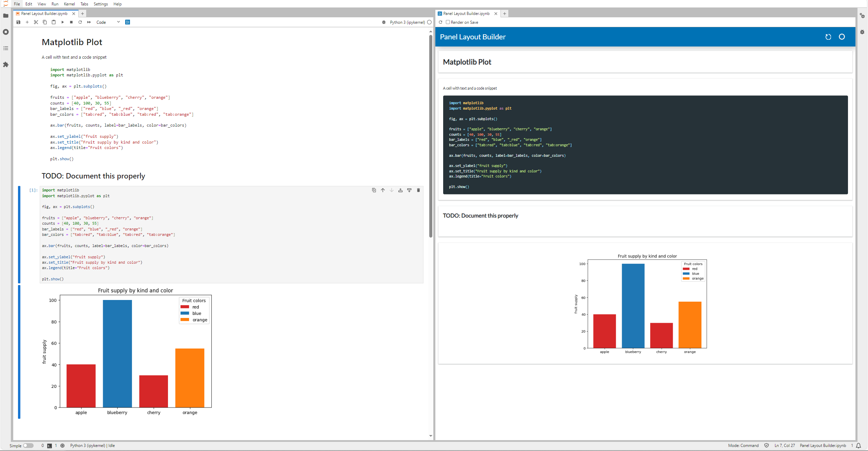This screenshot has width=868, height=451.
Task: Click the refresh icon in Panel Layout Builder
Action: click(828, 37)
